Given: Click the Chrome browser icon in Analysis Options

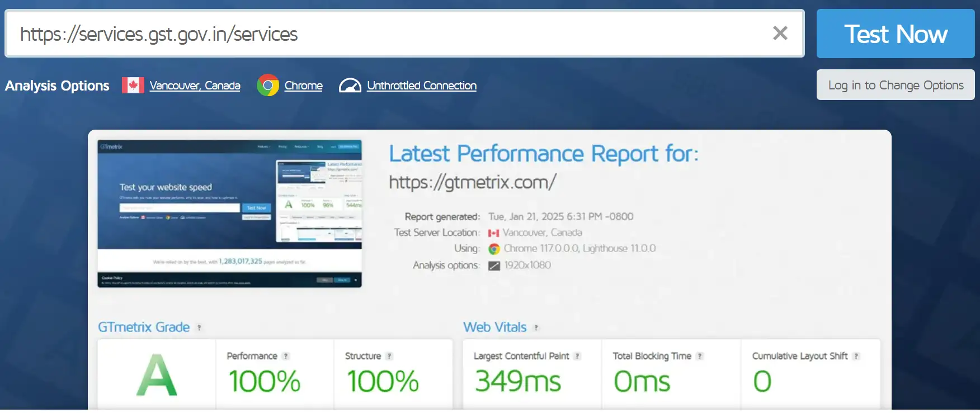Looking at the screenshot, I should (x=268, y=86).
